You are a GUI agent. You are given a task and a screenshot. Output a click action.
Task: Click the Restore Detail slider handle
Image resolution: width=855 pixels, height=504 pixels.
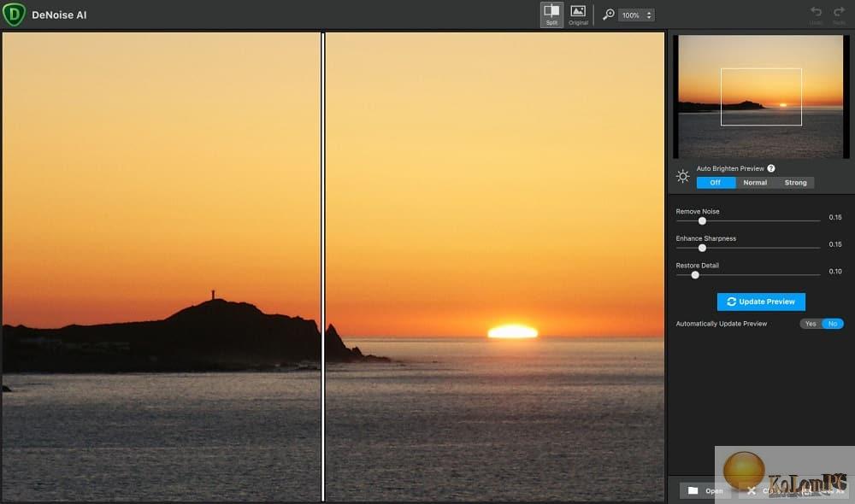(695, 275)
